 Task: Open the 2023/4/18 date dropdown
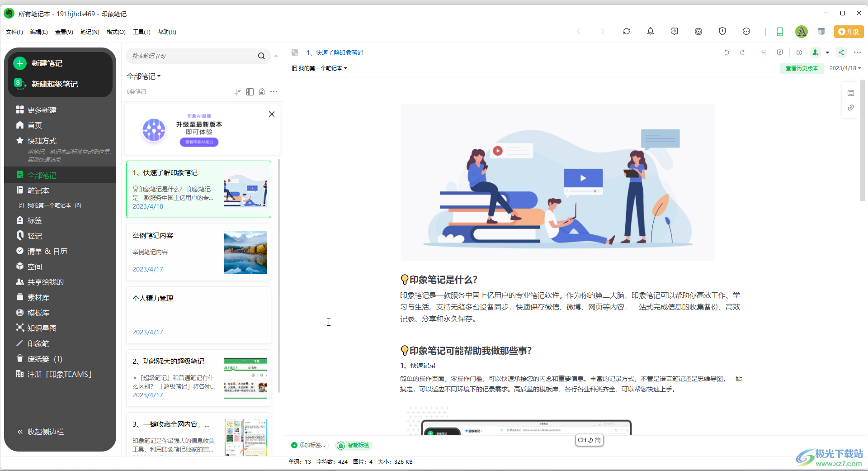coord(845,68)
